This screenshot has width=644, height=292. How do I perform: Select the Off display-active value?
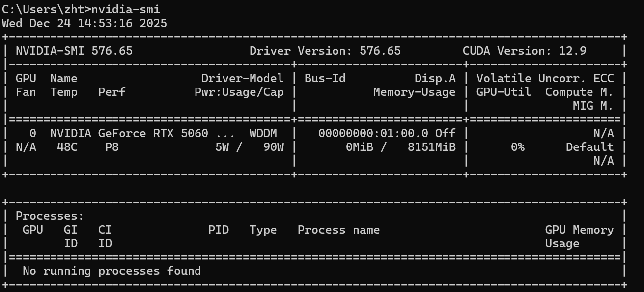point(446,133)
